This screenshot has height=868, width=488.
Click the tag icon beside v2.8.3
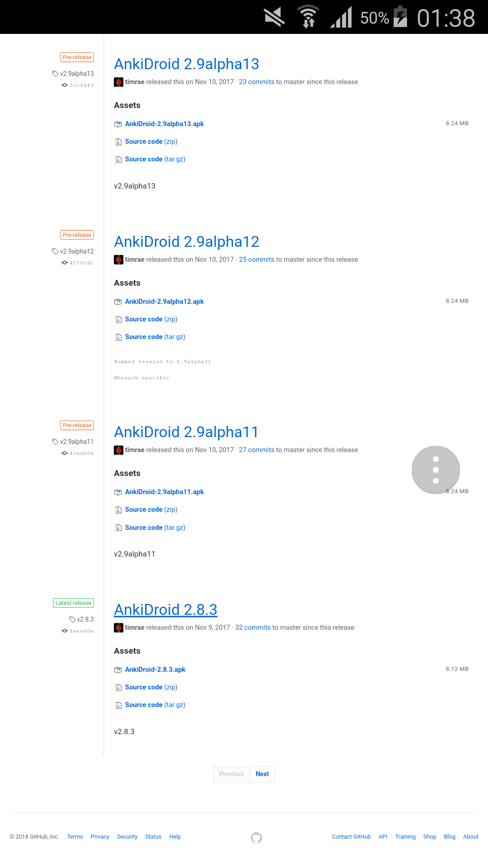click(72, 619)
